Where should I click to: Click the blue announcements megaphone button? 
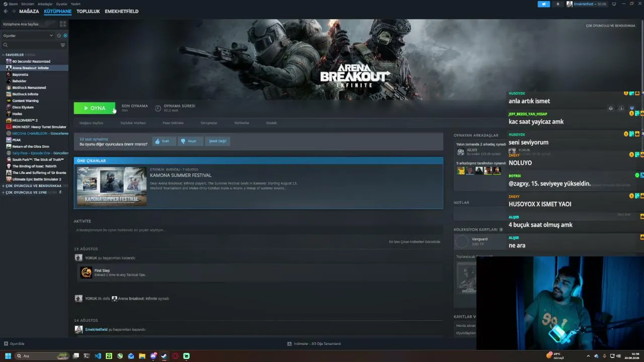click(544, 4)
